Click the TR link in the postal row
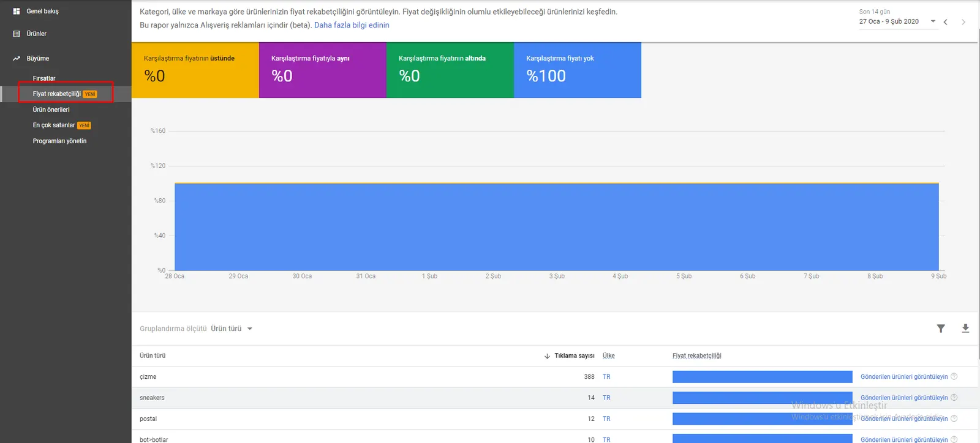The height and width of the screenshot is (443, 980). click(x=606, y=419)
